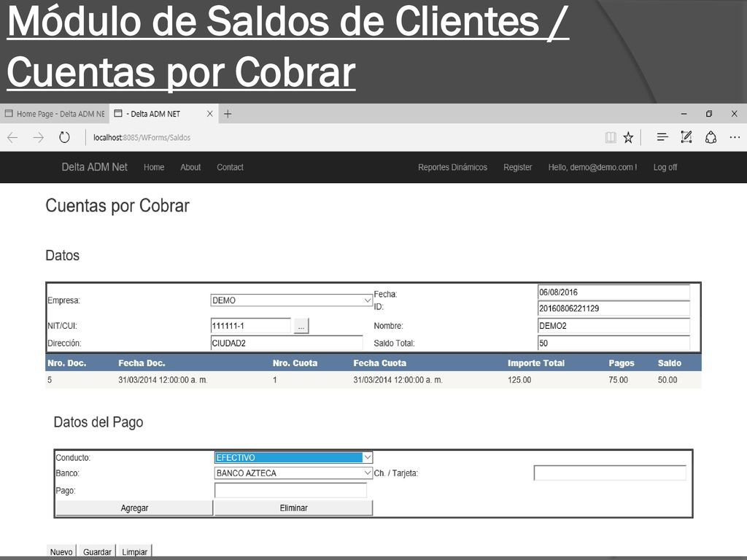This screenshot has height=560, width=747.
Task: Click the Limpiar button
Action: point(134,551)
